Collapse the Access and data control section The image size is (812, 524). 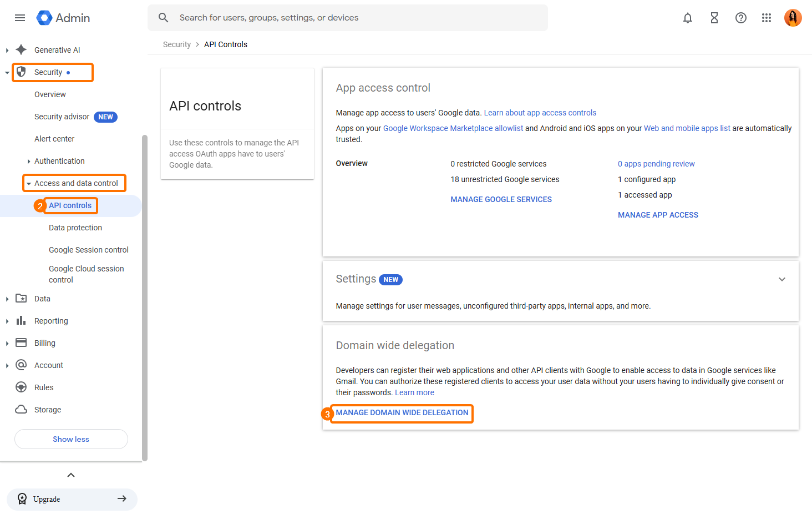[x=29, y=184]
